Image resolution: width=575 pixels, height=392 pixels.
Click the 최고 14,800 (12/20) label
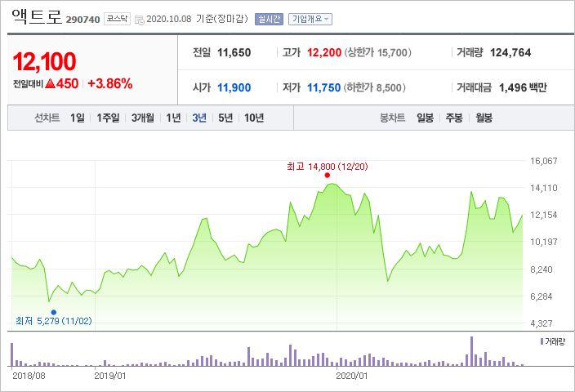click(x=327, y=167)
